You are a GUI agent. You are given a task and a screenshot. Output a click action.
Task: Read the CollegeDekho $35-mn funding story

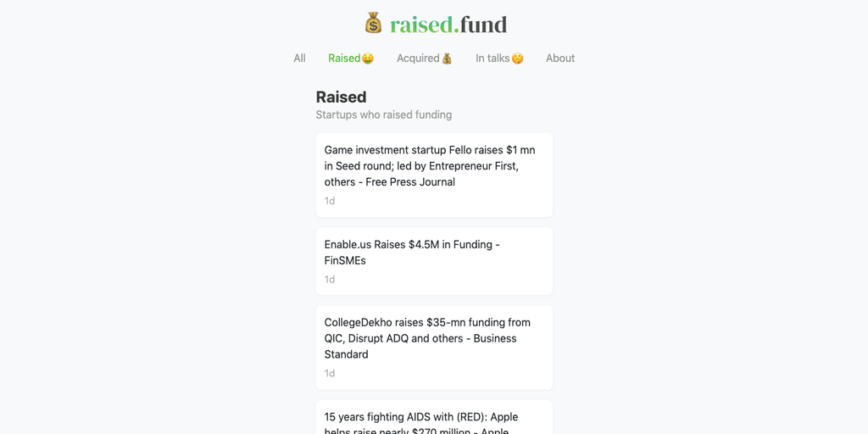[427, 338]
